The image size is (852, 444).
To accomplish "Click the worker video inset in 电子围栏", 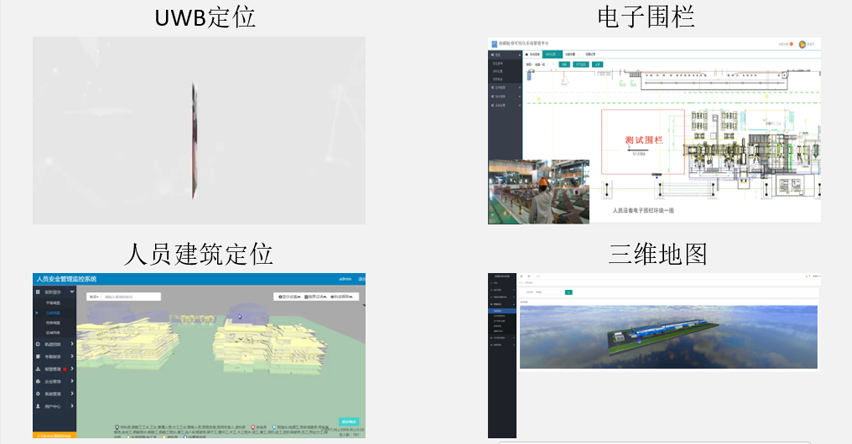I will pyautogui.click(x=538, y=191).
